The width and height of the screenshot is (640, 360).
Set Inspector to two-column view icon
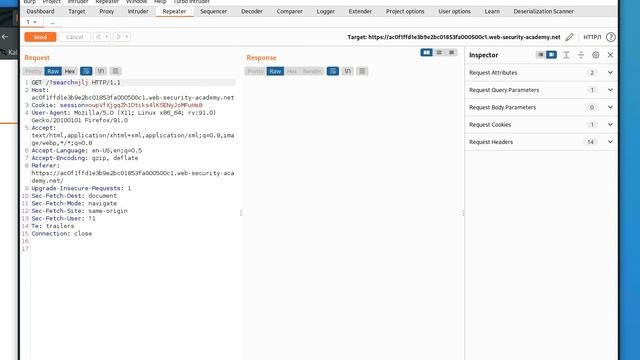(551, 55)
